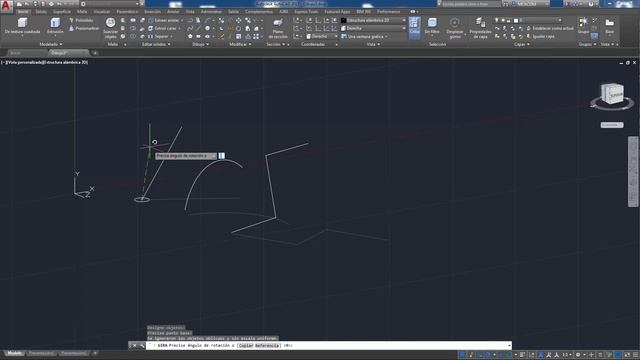
Task: Open the workspace dropdown in quick access toolbar
Action: [109, 4]
